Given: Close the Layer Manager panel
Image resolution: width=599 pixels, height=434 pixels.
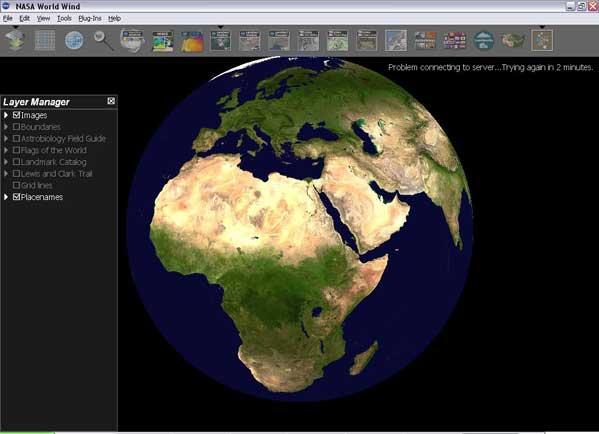Looking at the screenshot, I should tap(111, 101).
